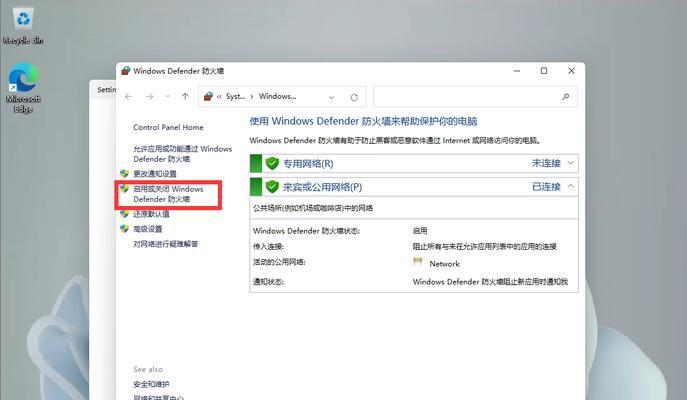Expand the 专用网络(R) section chevron
Viewport: 687px width, 400px height.
(570, 163)
